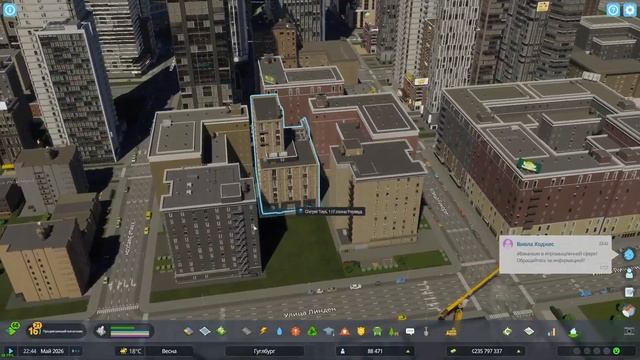
Task: Click the Весна season label
Action: pyautogui.click(x=169, y=351)
